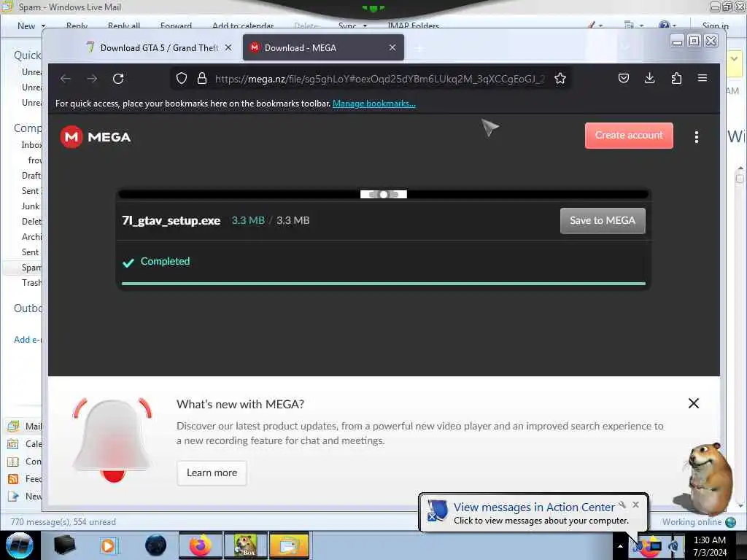Select Junk folder in Windows Live Mail
This screenshot has width=747, height=560.
31,206
